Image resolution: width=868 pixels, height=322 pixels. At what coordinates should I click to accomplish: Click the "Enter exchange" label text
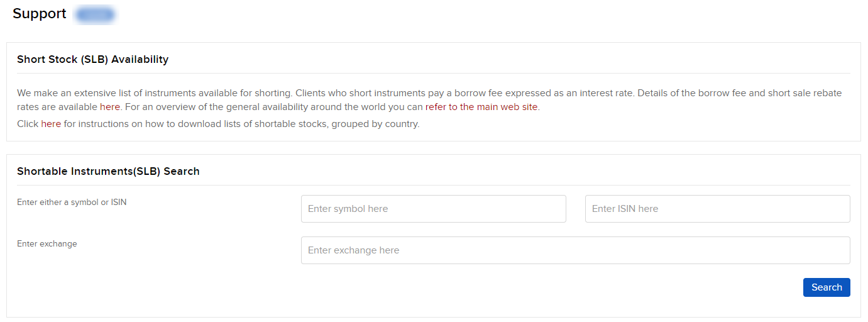pyautogui.click(x=47, y=244)
